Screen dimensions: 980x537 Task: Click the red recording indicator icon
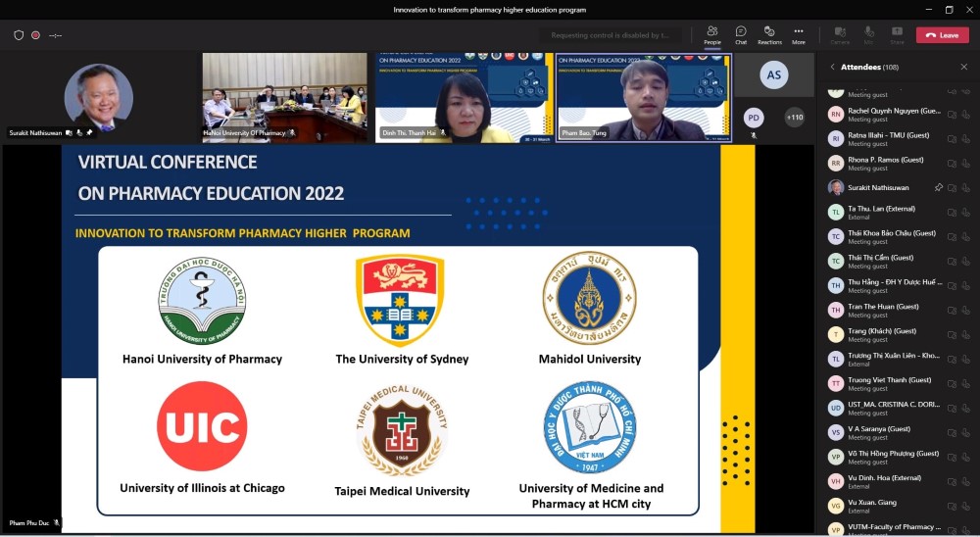click(x=35, y=35)
